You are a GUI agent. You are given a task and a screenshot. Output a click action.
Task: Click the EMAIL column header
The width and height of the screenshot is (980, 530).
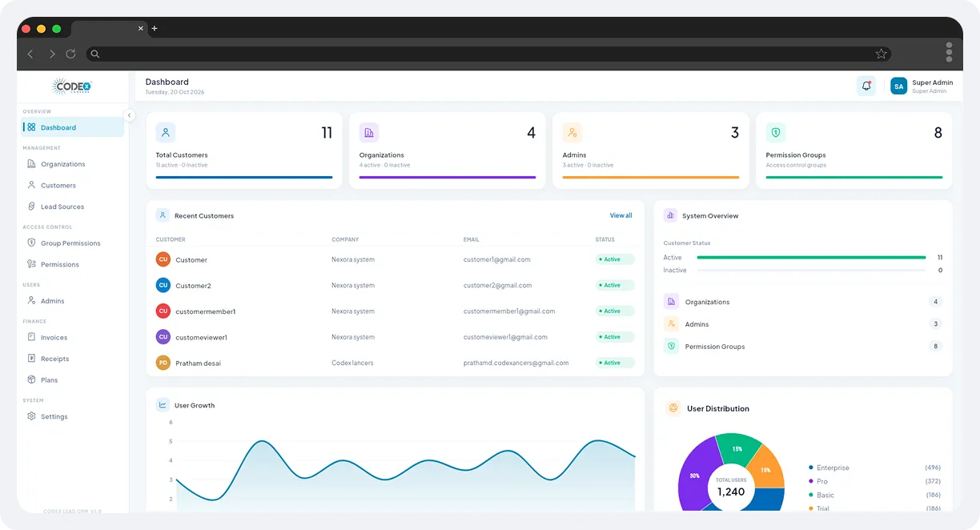(x=471, y=239)
